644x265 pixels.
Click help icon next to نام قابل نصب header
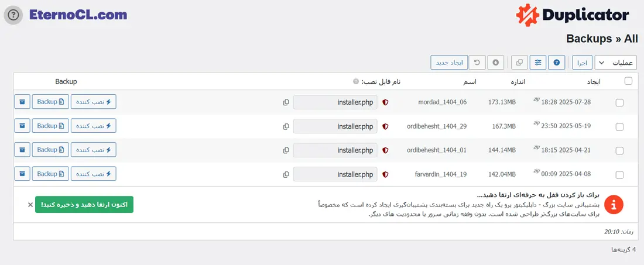pyautogui.click(x=356, y=82)
